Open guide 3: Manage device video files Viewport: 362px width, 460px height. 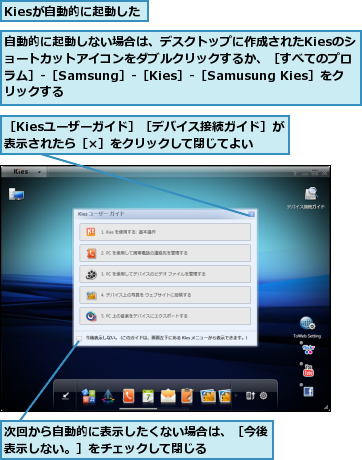click(165, 274)
